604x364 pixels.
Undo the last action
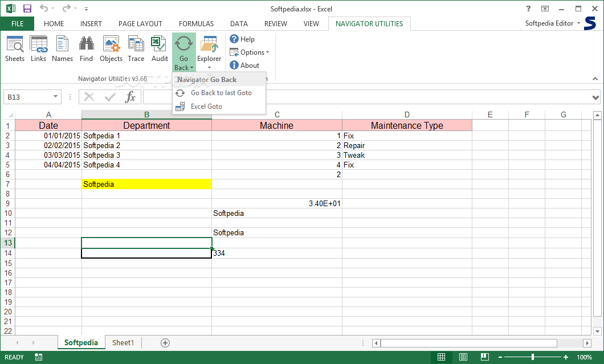click(x=44, y=9)
